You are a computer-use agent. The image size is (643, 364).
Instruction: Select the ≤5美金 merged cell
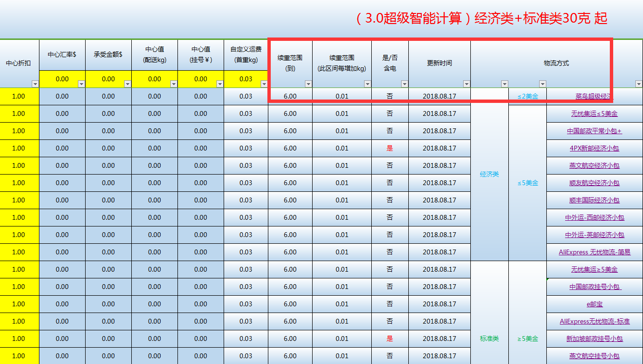[x=528, y=183]
